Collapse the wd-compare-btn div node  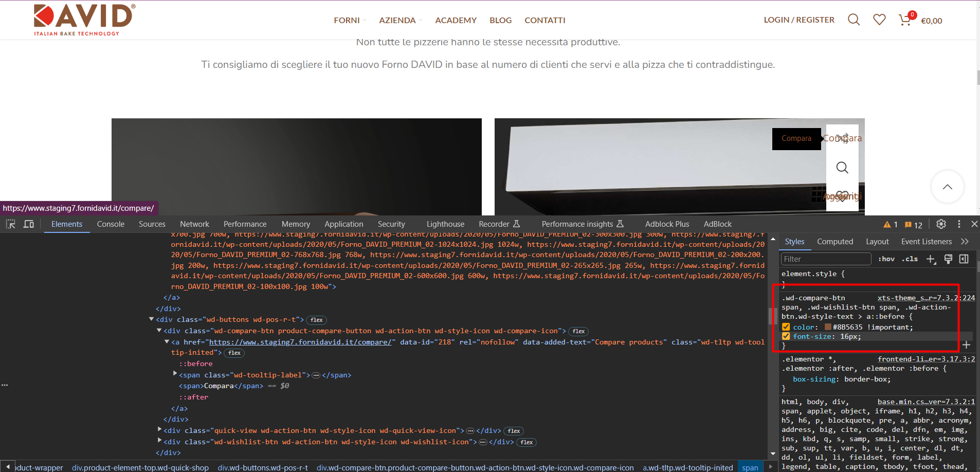pyautogui.click(x=159, y=331)
